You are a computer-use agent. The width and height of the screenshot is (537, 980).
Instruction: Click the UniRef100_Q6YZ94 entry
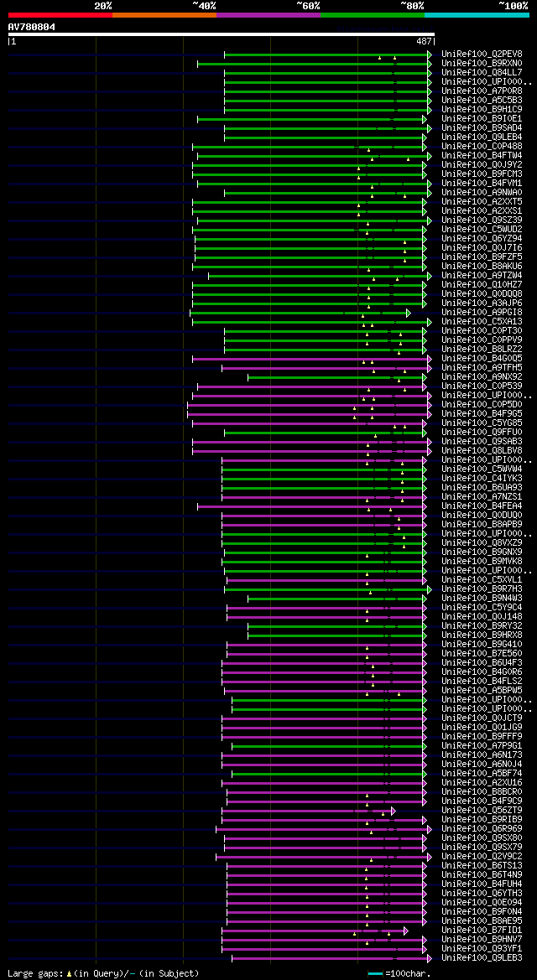coord(482,238)
